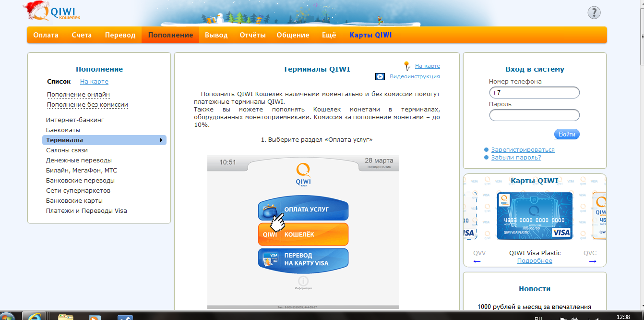Click the QIWI Visa Plastic card image
Viewport: 644px width, 320px height.
[535, 216]
